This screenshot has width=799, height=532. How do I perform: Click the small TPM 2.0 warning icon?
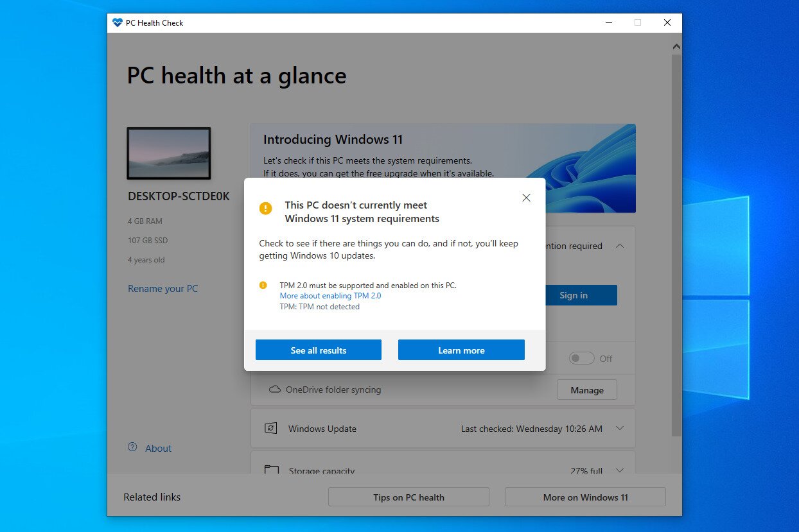pyautogui.click(x=263, y=285)
